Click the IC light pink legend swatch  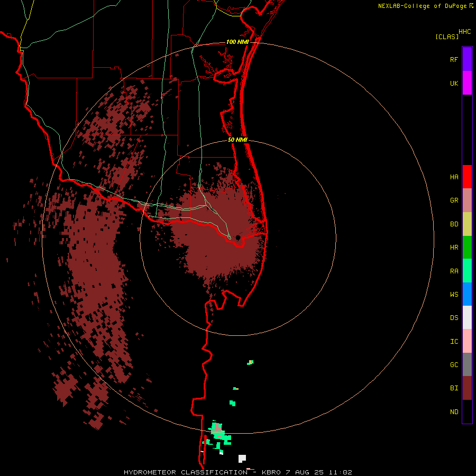coord(467,341)
